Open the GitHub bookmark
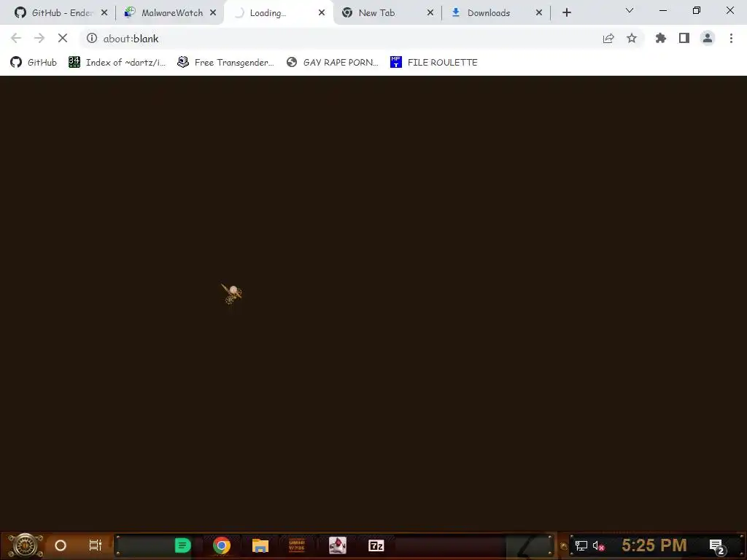Screen dimensions: 747x560 [34, 63]
